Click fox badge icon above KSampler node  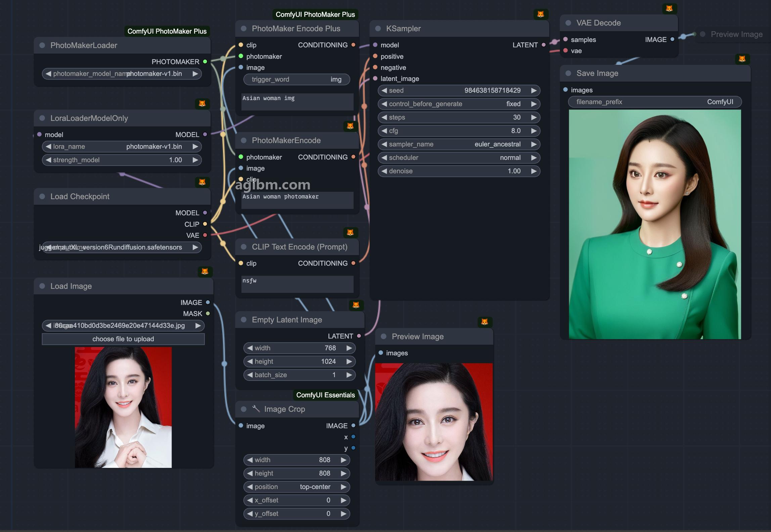[541, 14]
